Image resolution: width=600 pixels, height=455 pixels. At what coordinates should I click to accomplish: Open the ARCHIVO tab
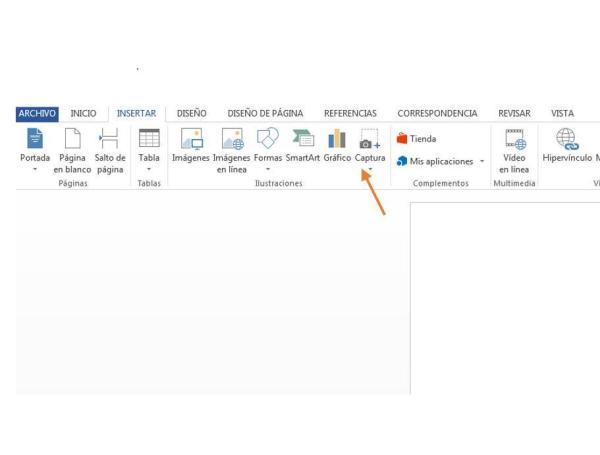point(36,114)
